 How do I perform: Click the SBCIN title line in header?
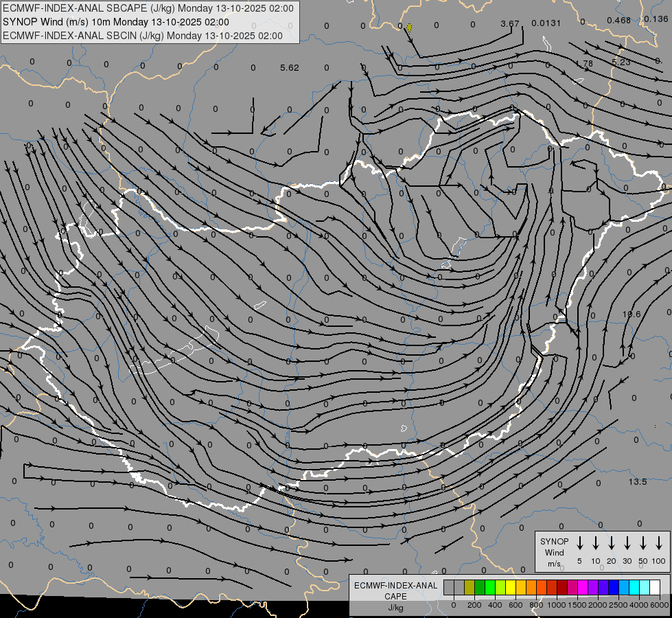(143, 36)
